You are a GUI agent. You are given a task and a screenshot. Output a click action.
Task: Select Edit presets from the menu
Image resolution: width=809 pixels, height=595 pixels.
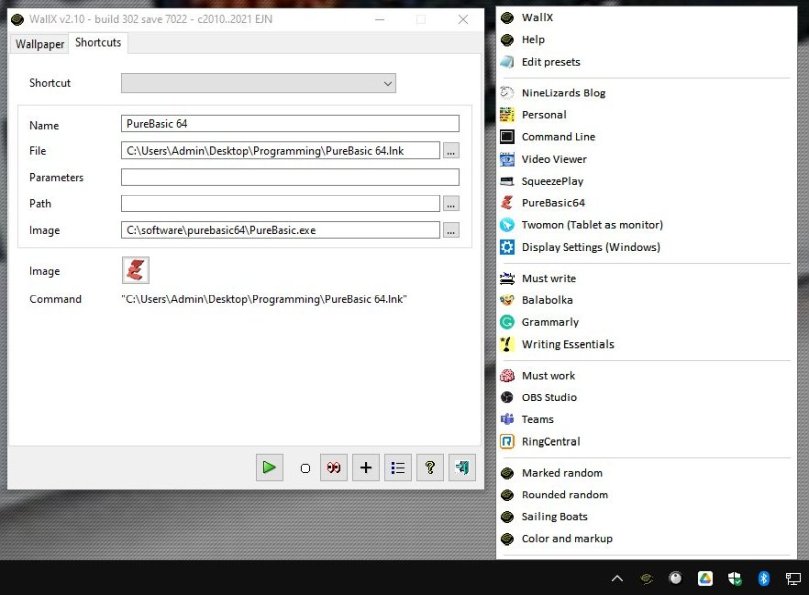pos(646,62)
